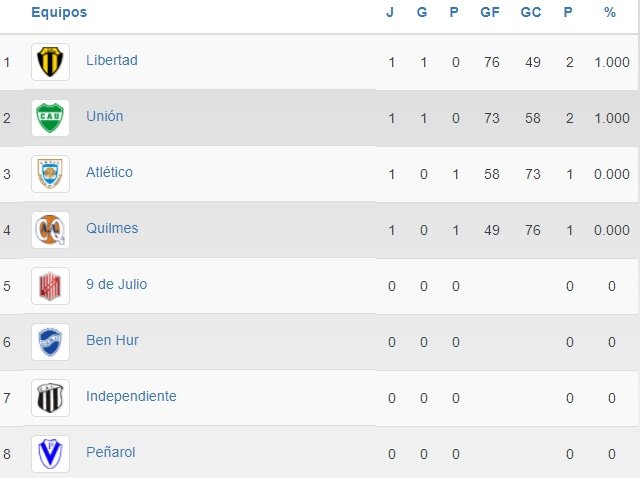640x478 pixels.
Task: Open the Peñarol team name link
Action: [x=110, y=452]
